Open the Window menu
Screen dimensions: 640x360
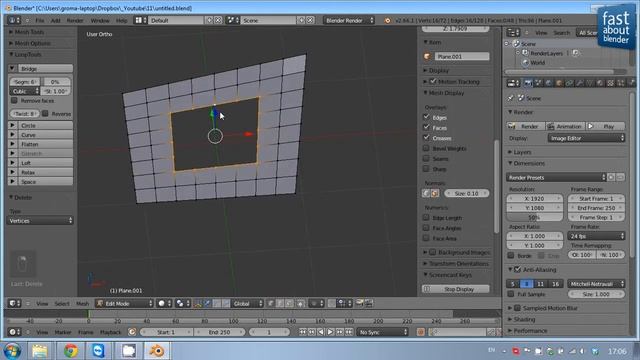100,20
